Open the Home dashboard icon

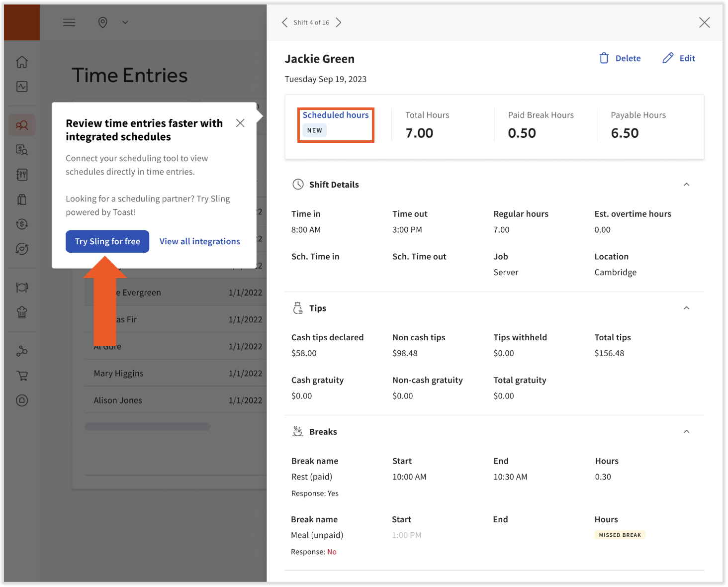(x=22, y=62)
